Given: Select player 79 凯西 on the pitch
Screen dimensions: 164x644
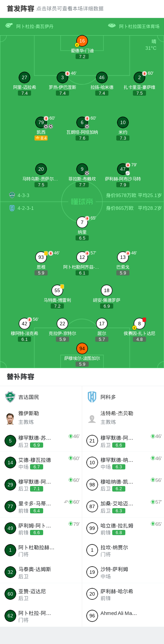Looking at the screenshot, I should pos(41,122).
